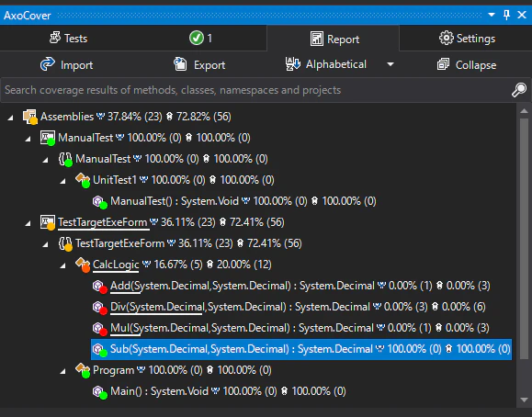Click the Export document icon
This screenshot has width=532, height=417.
[180, 63]
